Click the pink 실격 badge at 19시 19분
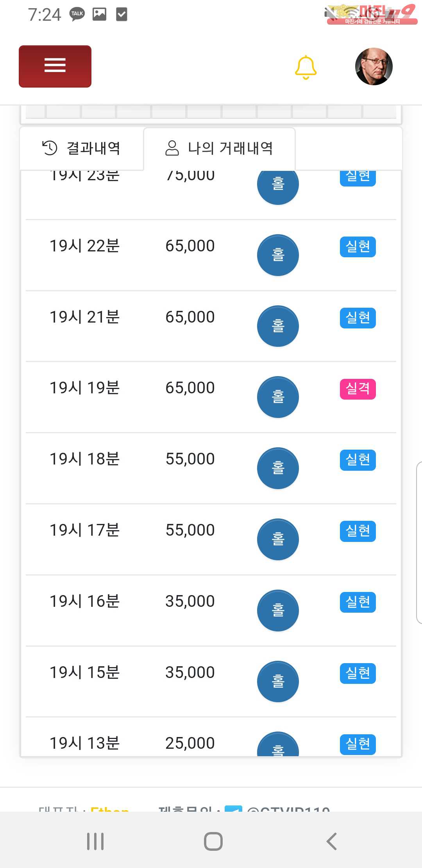The image size is (422, 868). coord(358,389)
